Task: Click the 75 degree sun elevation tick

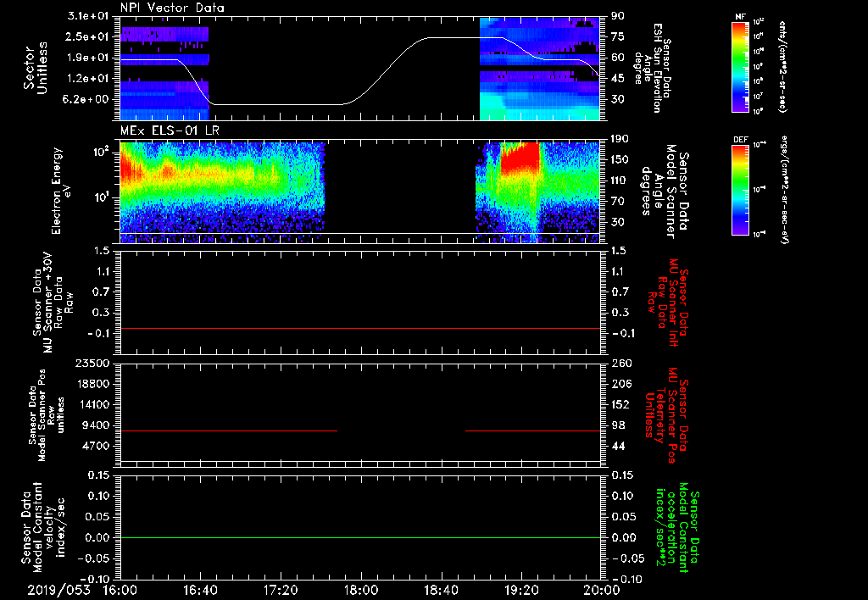Action: pos(617,36)
